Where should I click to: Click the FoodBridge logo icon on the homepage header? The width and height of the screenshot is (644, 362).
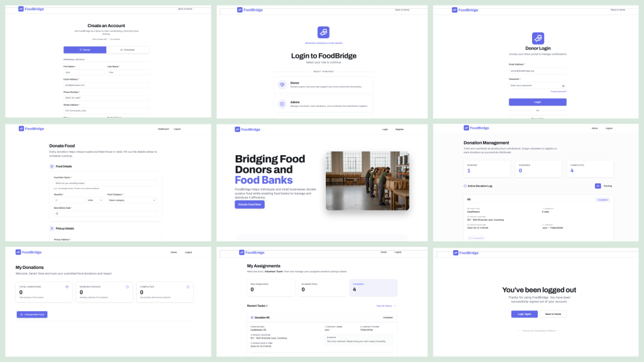[238, 129]
